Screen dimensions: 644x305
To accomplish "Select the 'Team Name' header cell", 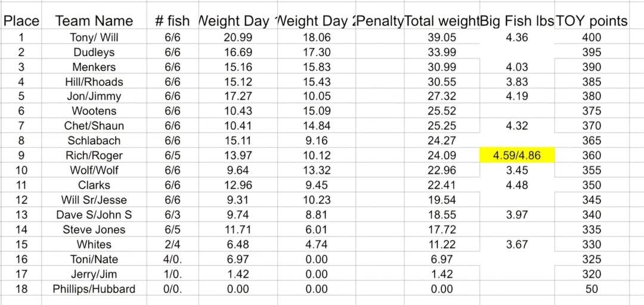I will coord(94,21).
